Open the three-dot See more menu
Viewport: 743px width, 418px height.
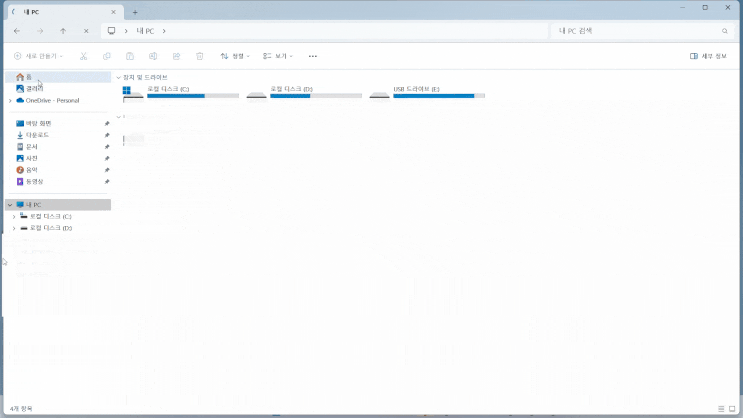click(x=313, y=56)
